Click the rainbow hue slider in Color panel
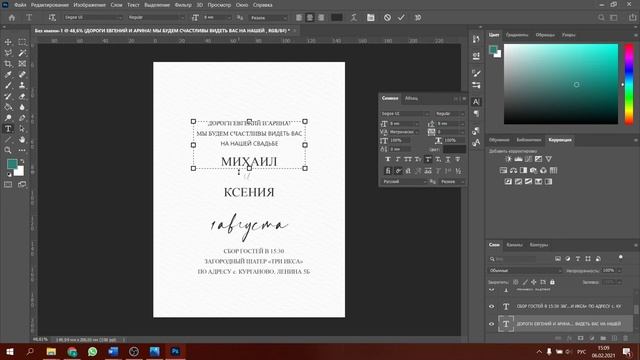This screenshot has height=360, width=640. (x=629, y=84)
